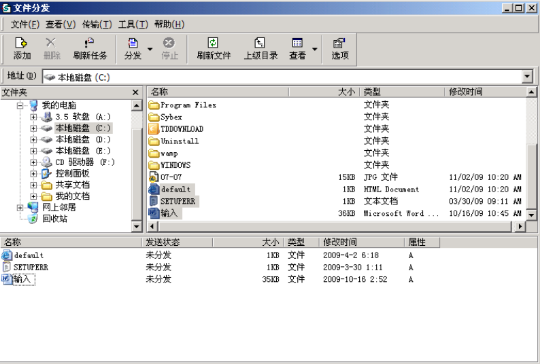Open the dropdown arrow beside 查看
The image size is (540, 364).
click(314, 49)
